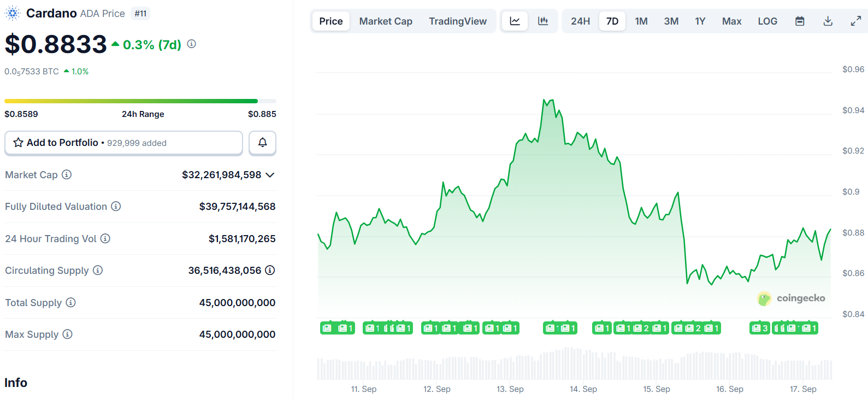The height and width of the screenshot is (399, 868).
Task: Switch to line chart view
Action: point(515,21)
